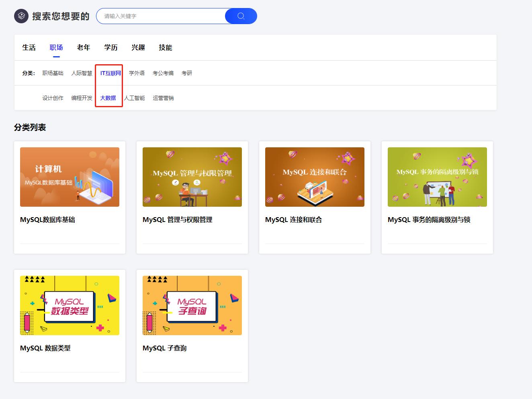Click the 人工智能 subcategory

pos(135,98)
